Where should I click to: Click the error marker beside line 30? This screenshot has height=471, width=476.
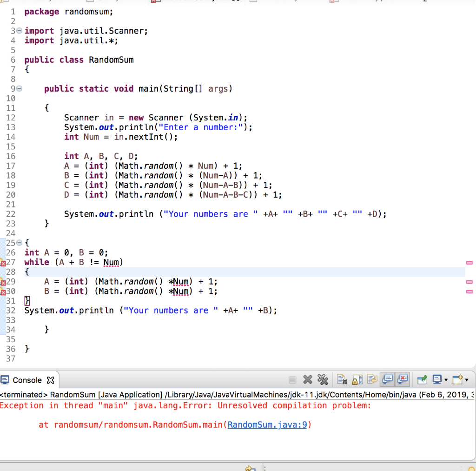click(4, 291)
